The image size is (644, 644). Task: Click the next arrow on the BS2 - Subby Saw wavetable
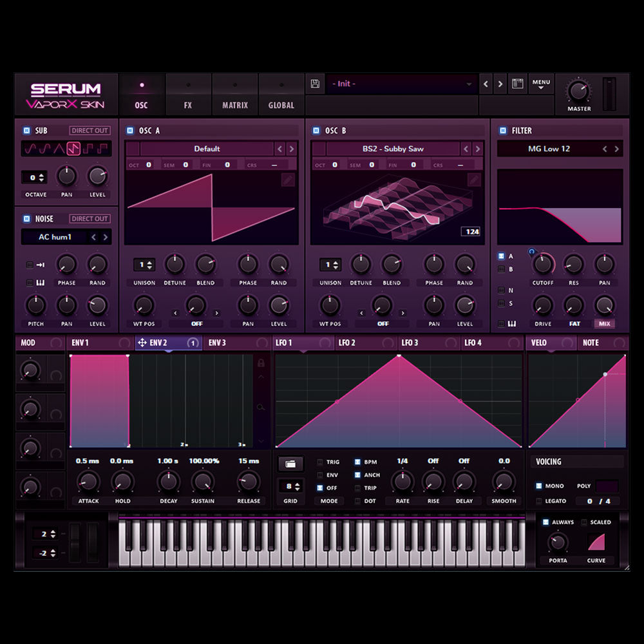coord(478,148)
